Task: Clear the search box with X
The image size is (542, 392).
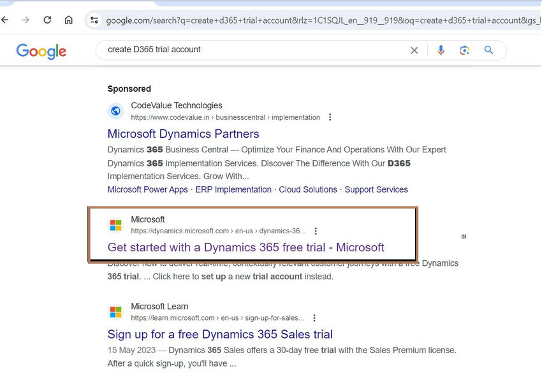Action: click(414, 50)
